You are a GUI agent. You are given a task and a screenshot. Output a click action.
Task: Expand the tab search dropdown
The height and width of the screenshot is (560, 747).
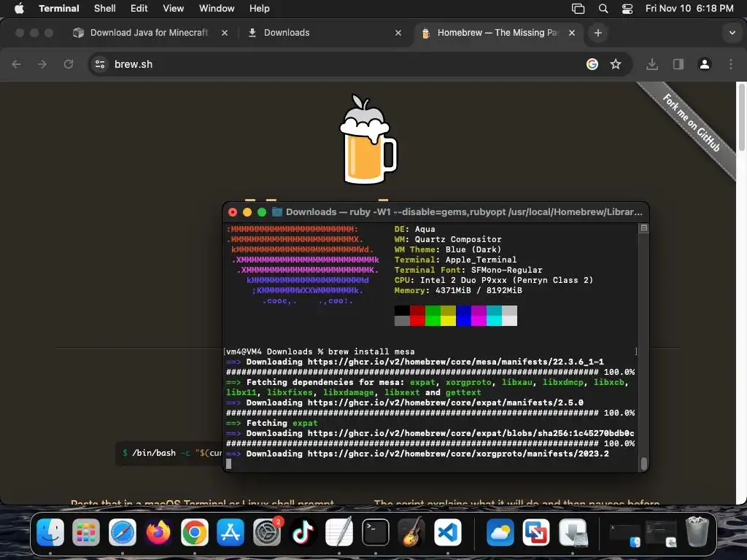coord(732,33)
